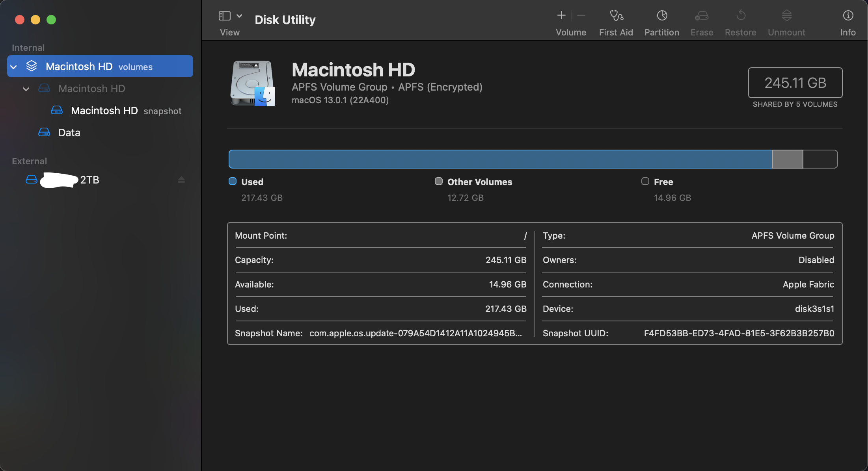Click the Internal section header

click(x=28, y=48)
